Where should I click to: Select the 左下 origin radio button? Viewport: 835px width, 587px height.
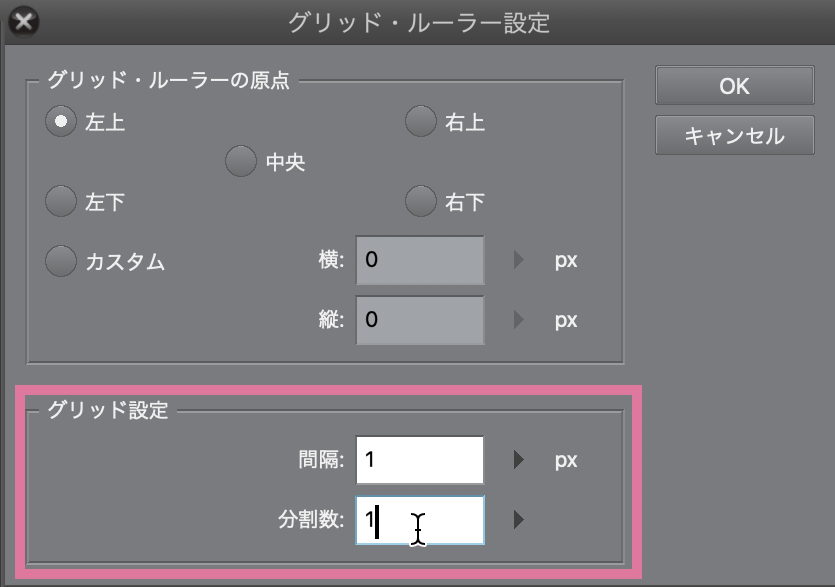pos(61,201)
